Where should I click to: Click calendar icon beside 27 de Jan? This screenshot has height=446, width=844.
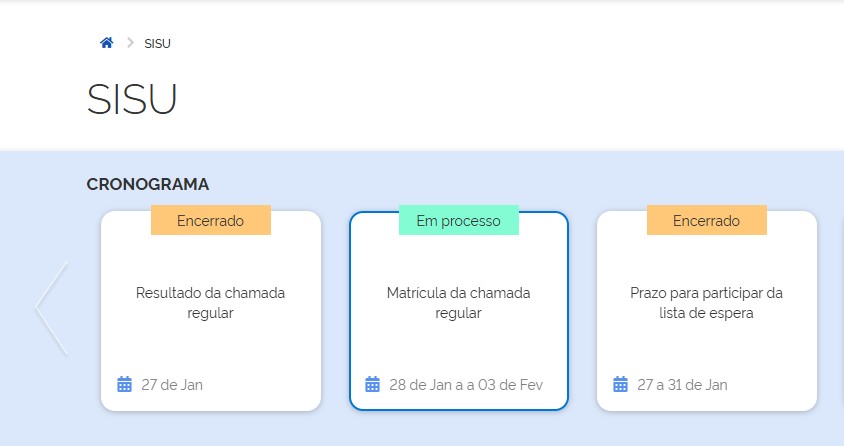point(125,384)
